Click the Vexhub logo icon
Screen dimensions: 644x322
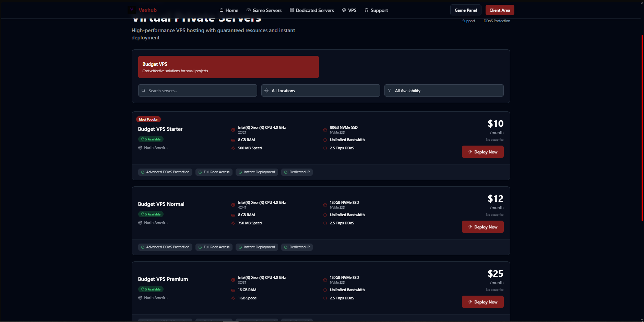click(x=132, y=9)
